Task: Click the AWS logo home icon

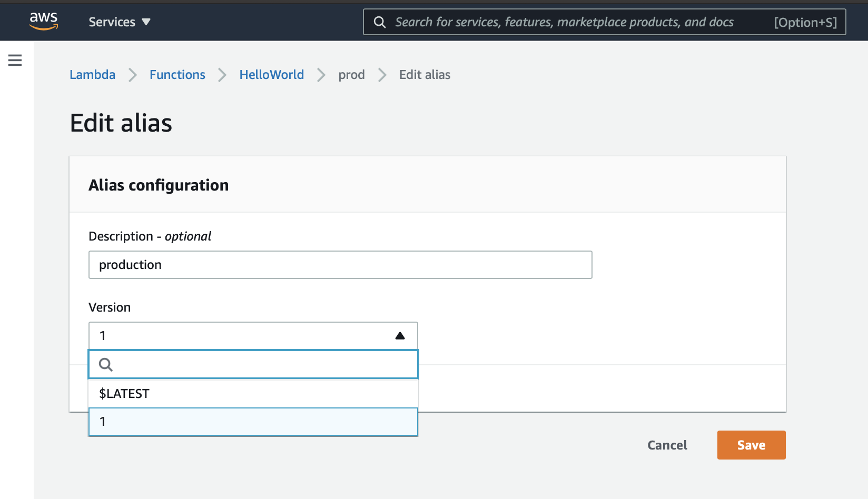Action: (x=44, y=22)
